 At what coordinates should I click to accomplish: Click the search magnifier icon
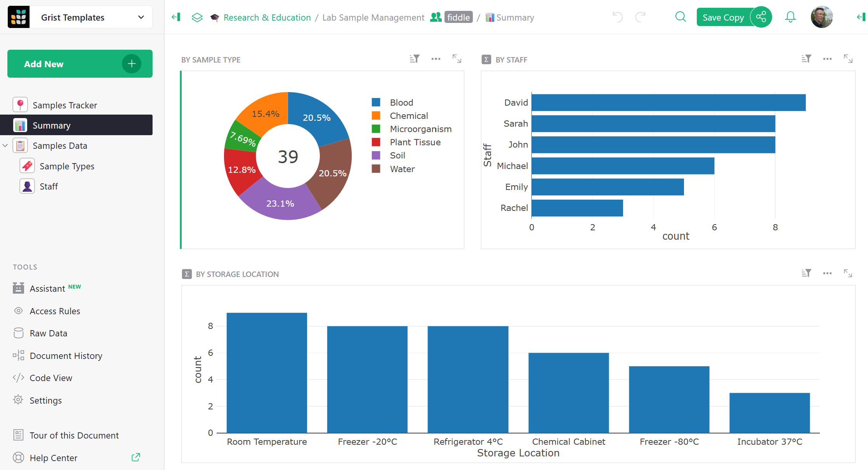point(681,17)
